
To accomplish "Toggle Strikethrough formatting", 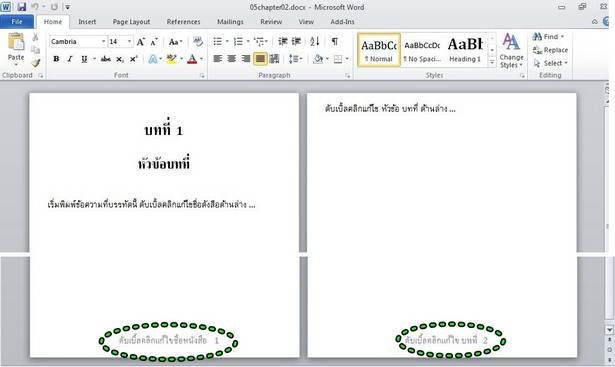I will pyautogui.click(x=106, y=59).
